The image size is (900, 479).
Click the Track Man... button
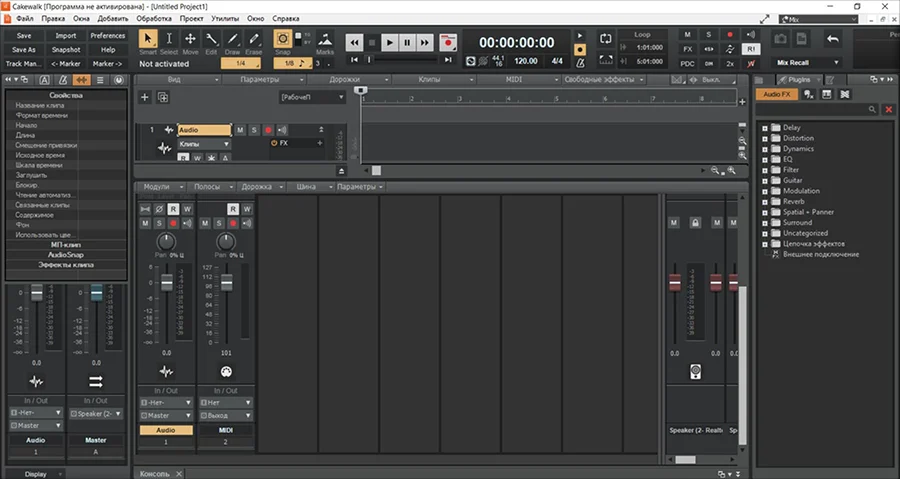(x=24, y=64)
